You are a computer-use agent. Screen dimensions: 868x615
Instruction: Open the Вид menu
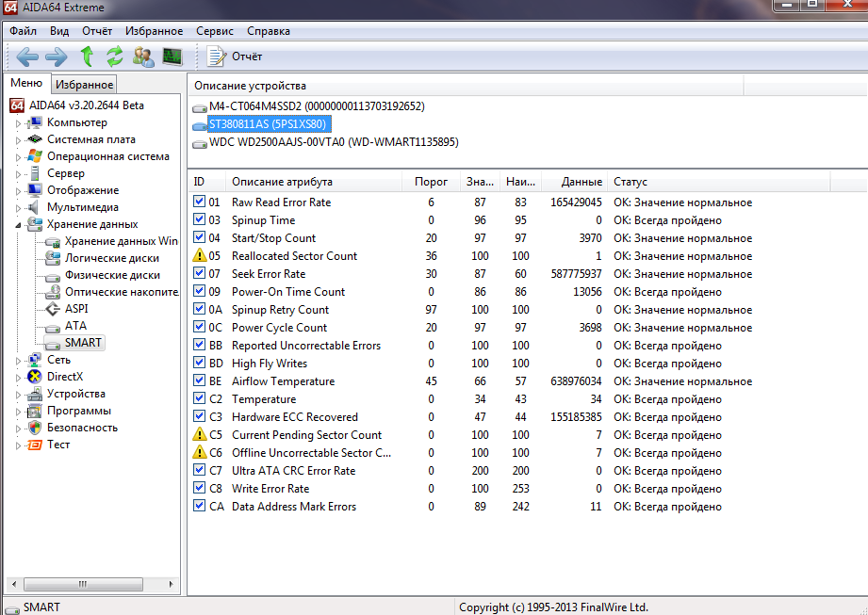pos(59,31)
